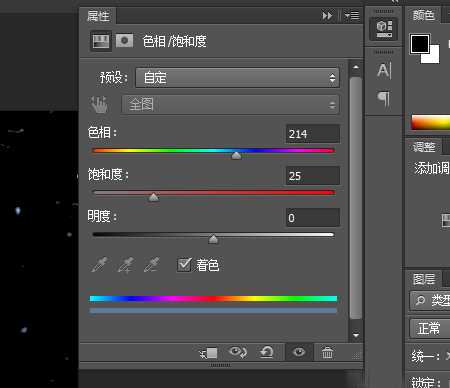Click the Properties panel scroll down arrow

click(x=356, y=335)
